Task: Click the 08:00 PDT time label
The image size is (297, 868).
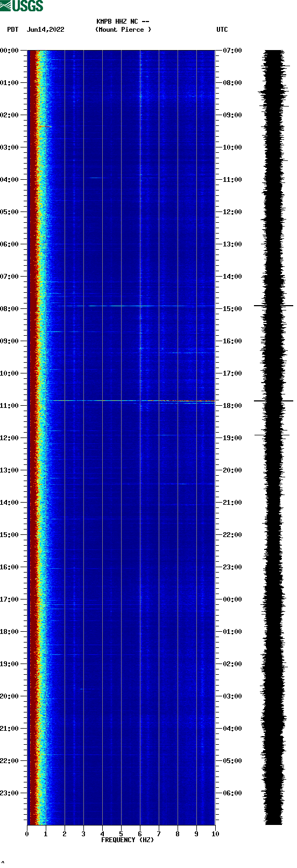Action: 10,309
